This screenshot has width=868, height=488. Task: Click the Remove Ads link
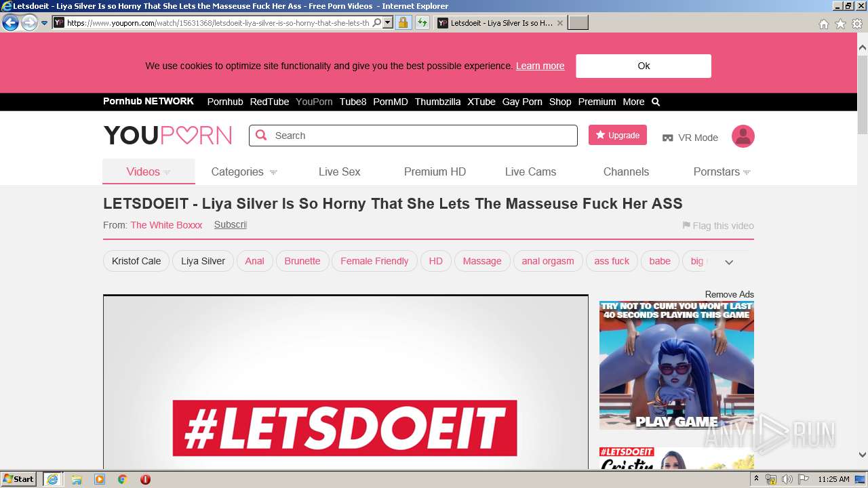[730, 294]
